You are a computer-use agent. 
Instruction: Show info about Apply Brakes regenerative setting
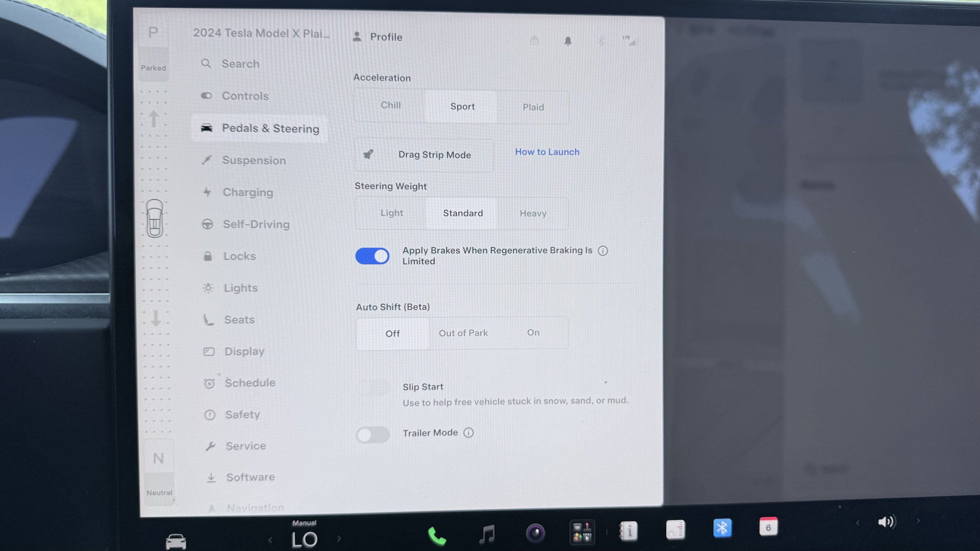pos(603,251)
